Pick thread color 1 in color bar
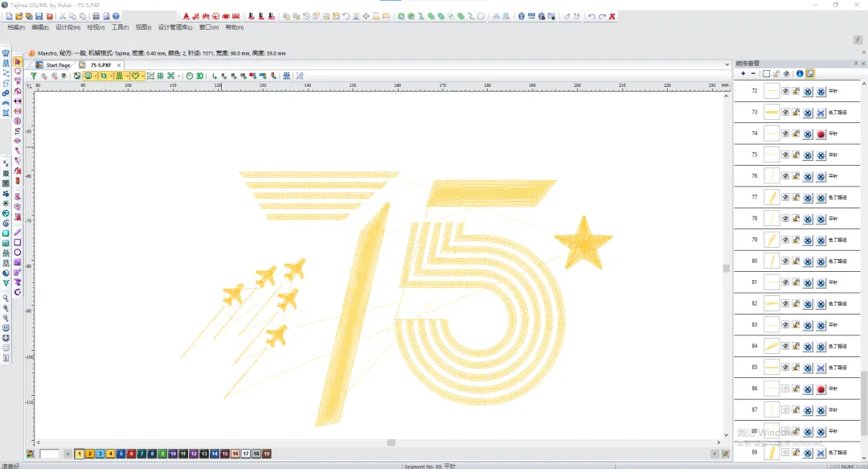The height and width of the screenshot is (469, 868). pyautogui.click(x=79, y=454)
